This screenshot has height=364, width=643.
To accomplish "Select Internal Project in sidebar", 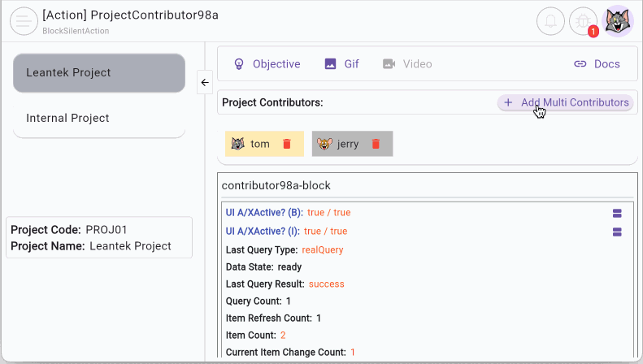I will tap(99, 118).
